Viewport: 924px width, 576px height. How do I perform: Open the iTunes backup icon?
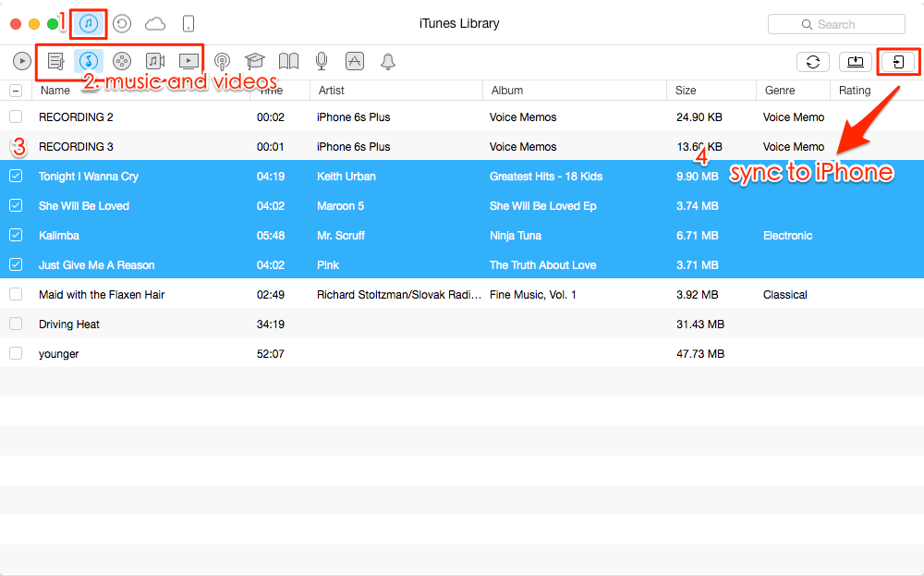click(122, 24)
